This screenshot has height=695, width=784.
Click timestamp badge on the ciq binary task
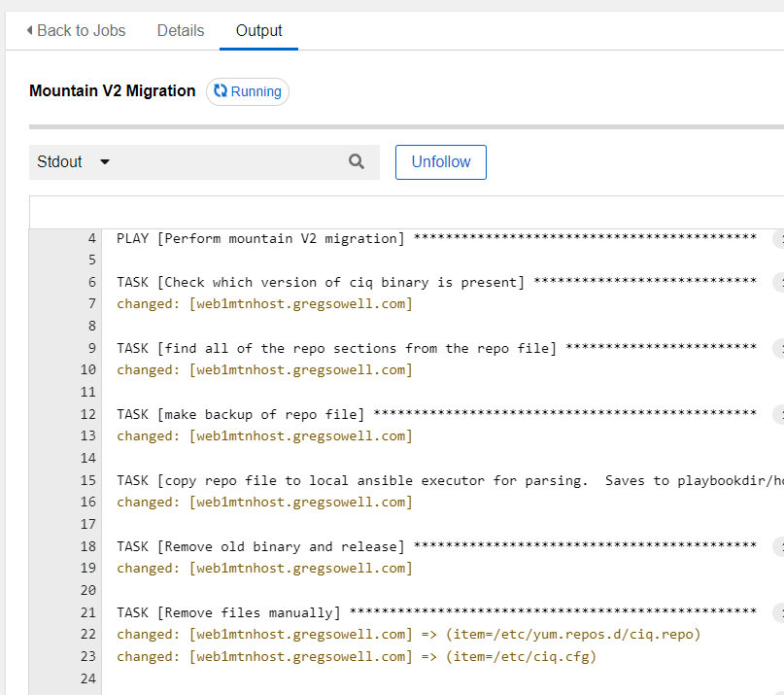(778, 282)
